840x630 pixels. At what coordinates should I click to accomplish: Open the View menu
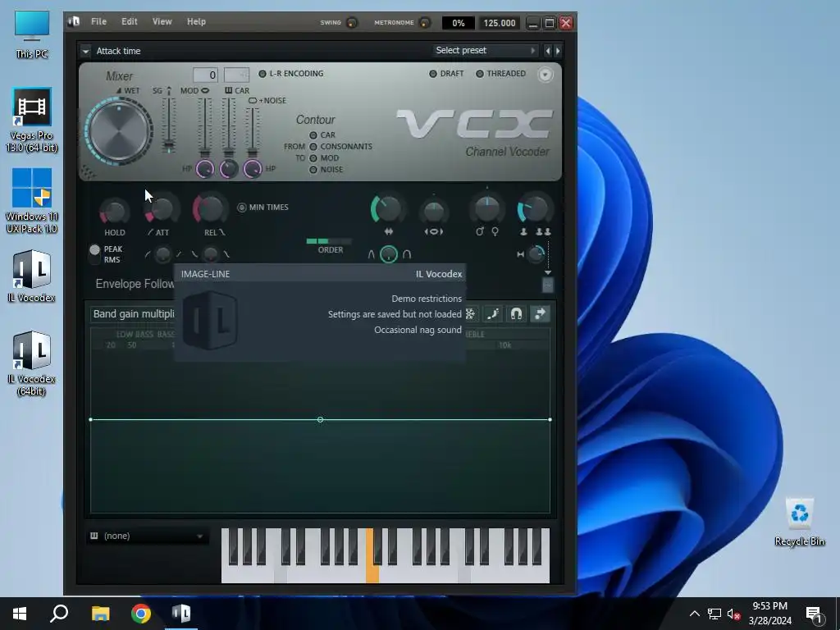pos(162,21)
